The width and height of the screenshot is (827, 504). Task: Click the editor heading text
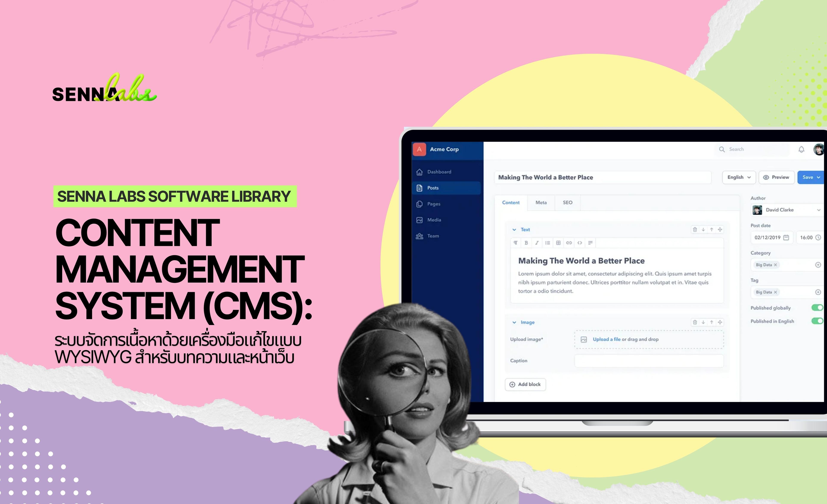pyautogui.click(x=581, y=261)
